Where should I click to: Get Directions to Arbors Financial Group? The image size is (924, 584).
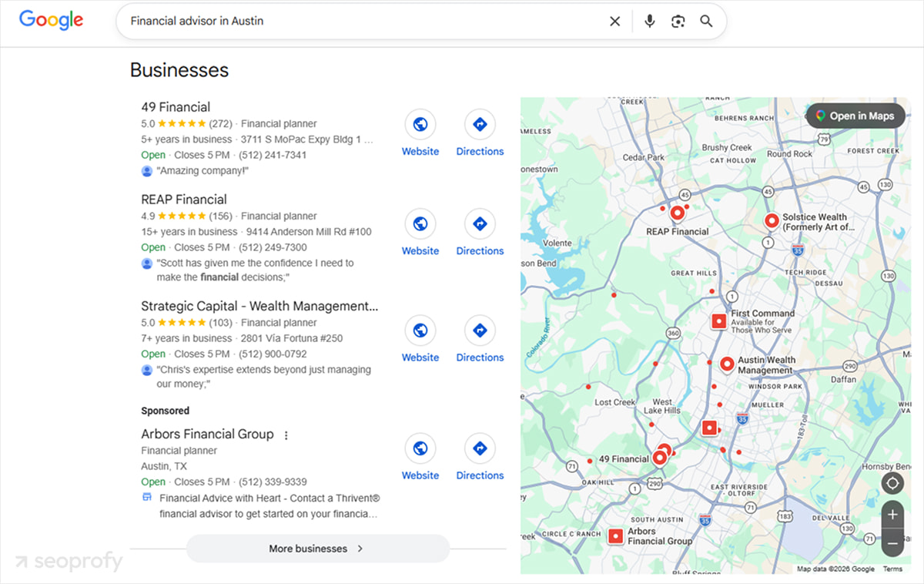coord(480,456)
